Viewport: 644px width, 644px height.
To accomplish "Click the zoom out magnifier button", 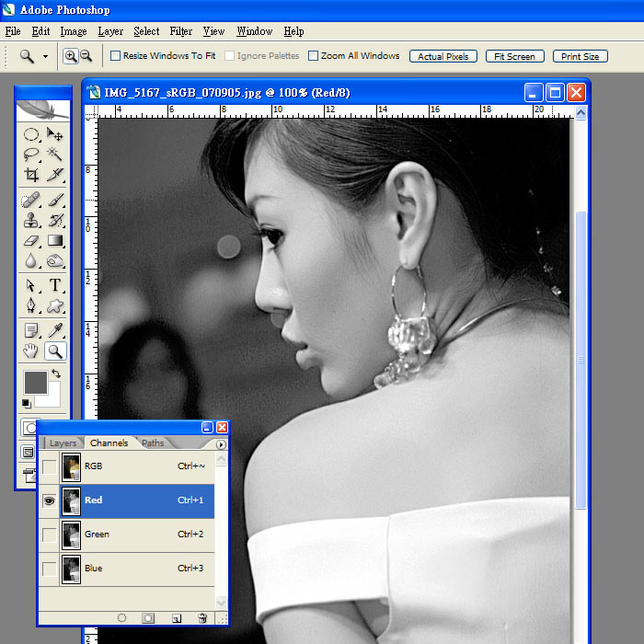I will click(86, 56).
